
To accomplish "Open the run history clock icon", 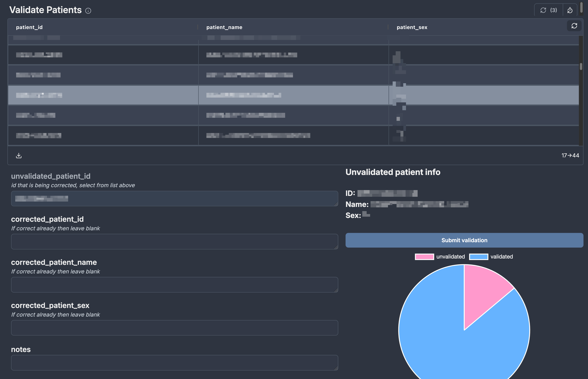I will 570,10.
